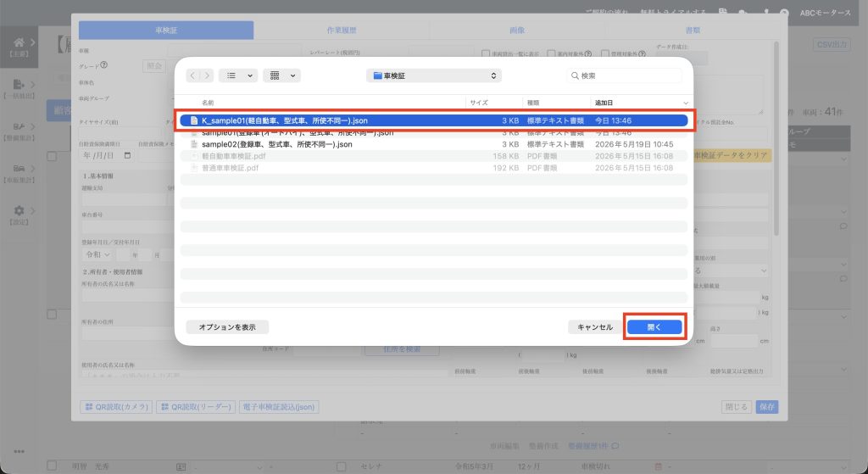Click 電子車検証読込(json) button
This screenshot has height=474, width=868.
(279, 407)
